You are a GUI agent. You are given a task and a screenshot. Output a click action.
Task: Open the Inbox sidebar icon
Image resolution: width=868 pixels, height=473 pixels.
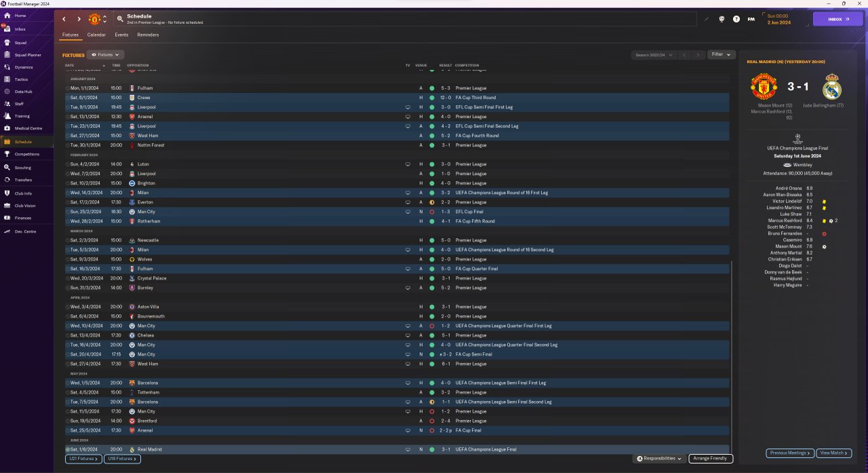click(7, 29)
